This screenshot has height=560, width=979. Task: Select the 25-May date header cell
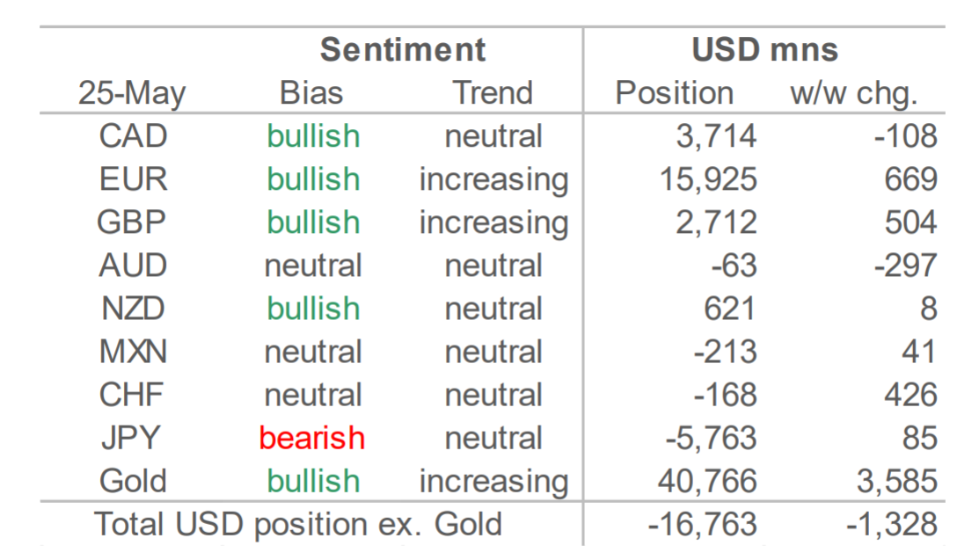(132, 94)
